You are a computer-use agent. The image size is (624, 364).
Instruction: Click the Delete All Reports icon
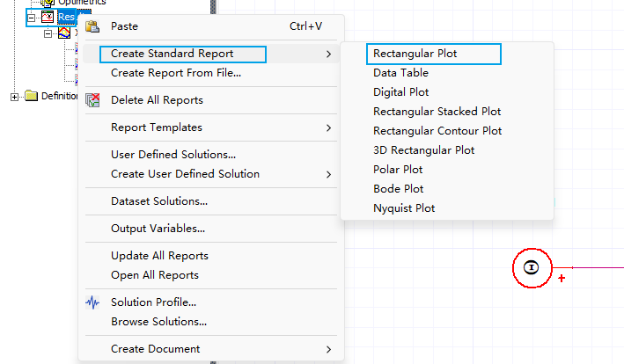pyautogui.click(x=92, y=100)
